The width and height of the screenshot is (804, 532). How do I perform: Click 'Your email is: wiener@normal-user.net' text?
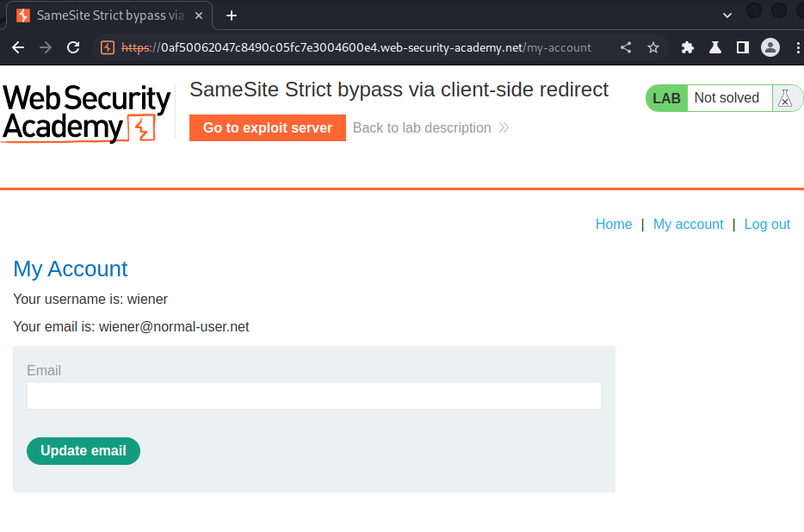pyautogui.click(x=131, y=327)
